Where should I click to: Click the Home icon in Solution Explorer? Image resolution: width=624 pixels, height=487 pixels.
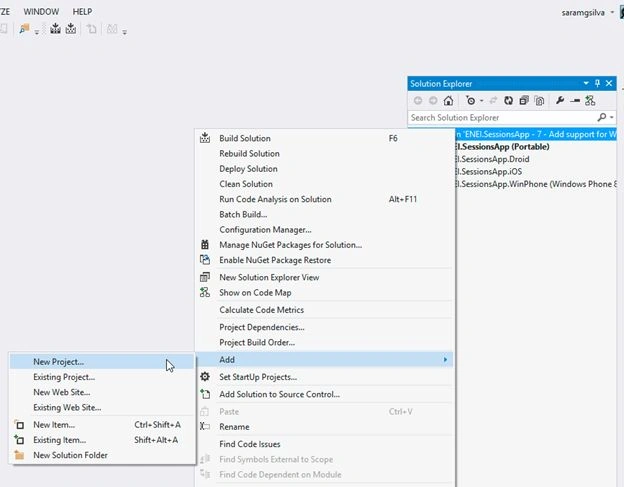[448, 101]
